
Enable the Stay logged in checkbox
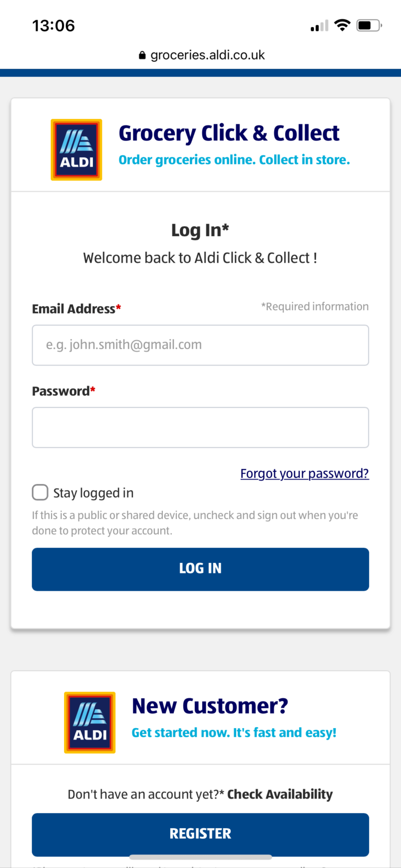pyautogui.click(x=40, y=492)
